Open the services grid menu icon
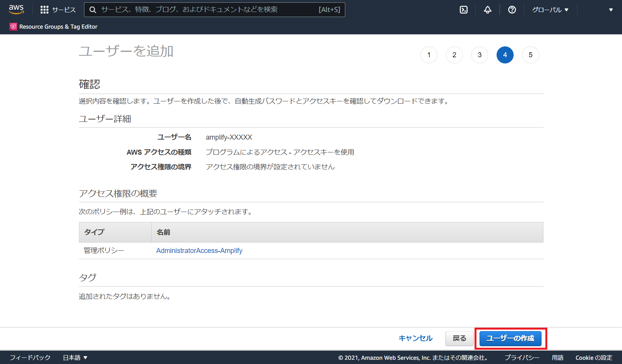 point(45,10)
